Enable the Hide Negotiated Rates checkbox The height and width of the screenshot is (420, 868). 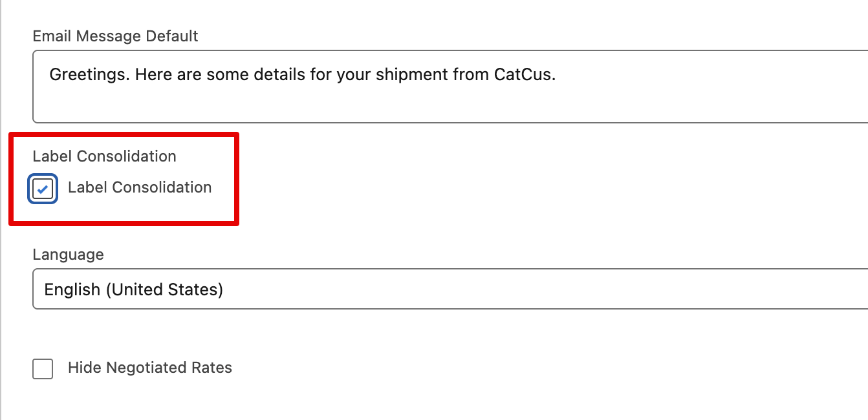pos(43,369)
